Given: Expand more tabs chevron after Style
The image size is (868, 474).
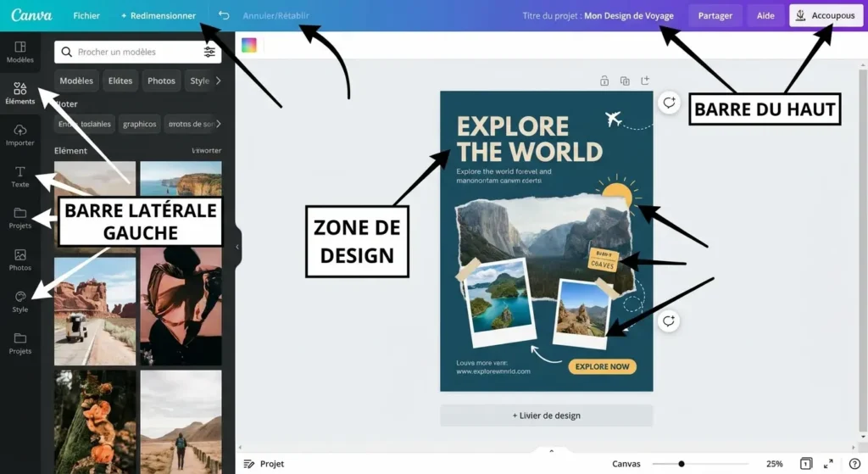Looking at the screenshot, I should click(218, 81).
